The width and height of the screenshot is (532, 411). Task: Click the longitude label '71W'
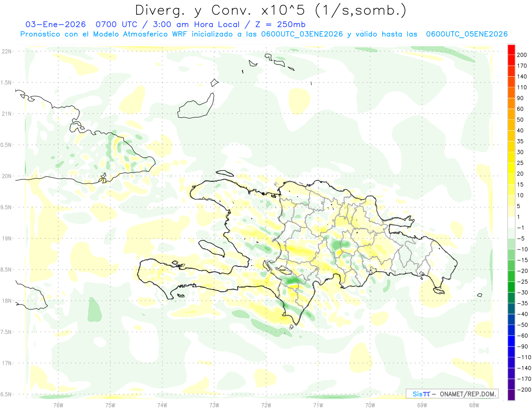tap(318, 404)
